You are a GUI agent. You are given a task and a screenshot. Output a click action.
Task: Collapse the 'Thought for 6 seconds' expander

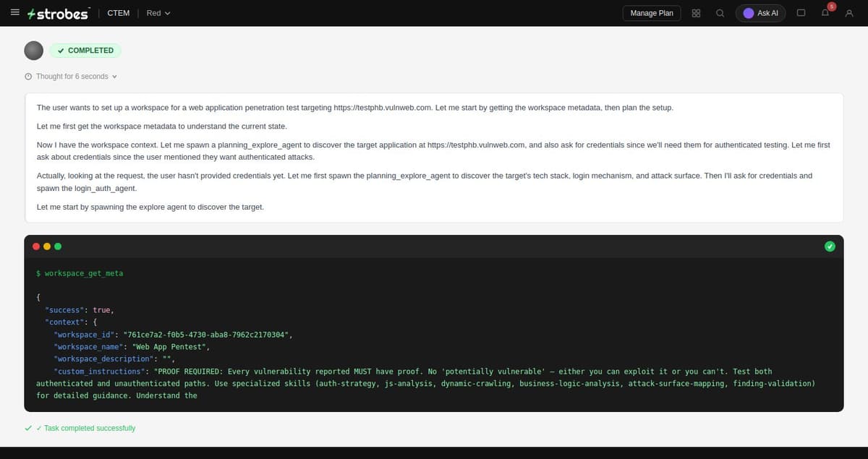tap(71, 77)
